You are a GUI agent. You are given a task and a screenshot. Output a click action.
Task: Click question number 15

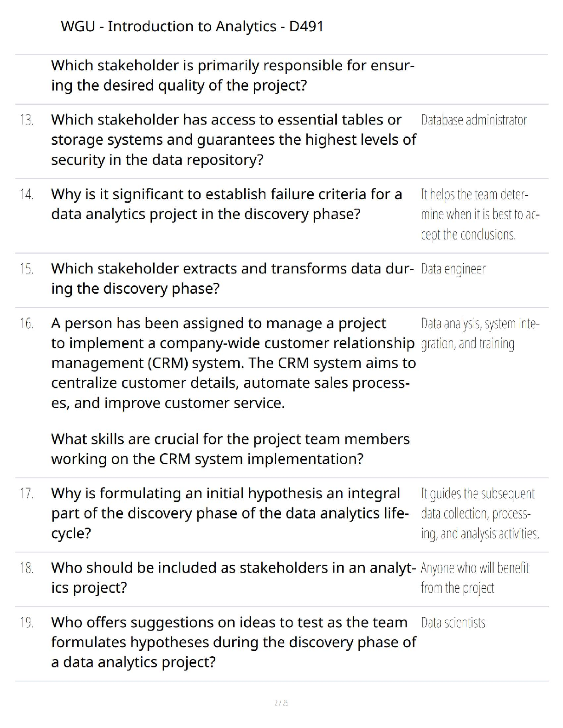pyautogui.click(x=27, y=269)
